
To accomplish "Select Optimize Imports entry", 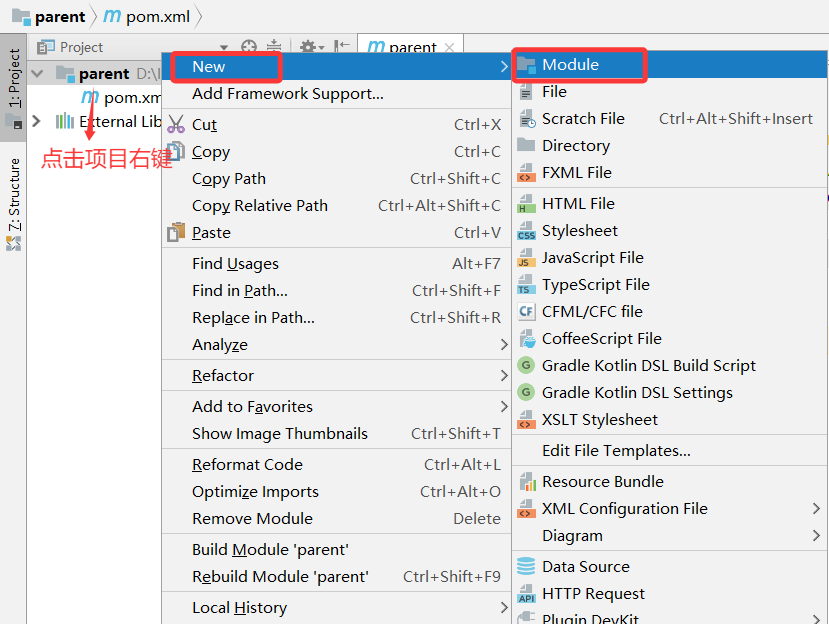I will pos(336,491).
